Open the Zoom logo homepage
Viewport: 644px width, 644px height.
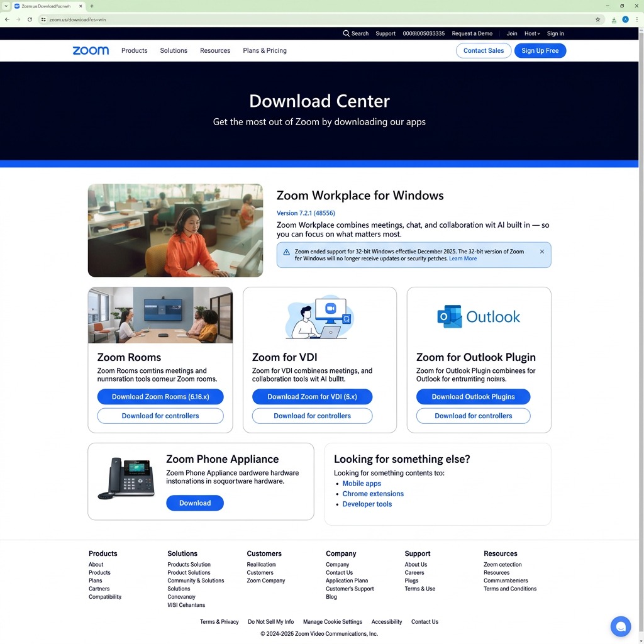[x=91, y=50]
